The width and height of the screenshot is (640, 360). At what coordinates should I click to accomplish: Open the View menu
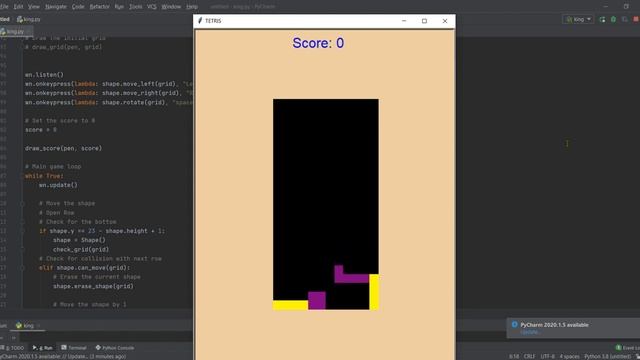click(34, 7)
